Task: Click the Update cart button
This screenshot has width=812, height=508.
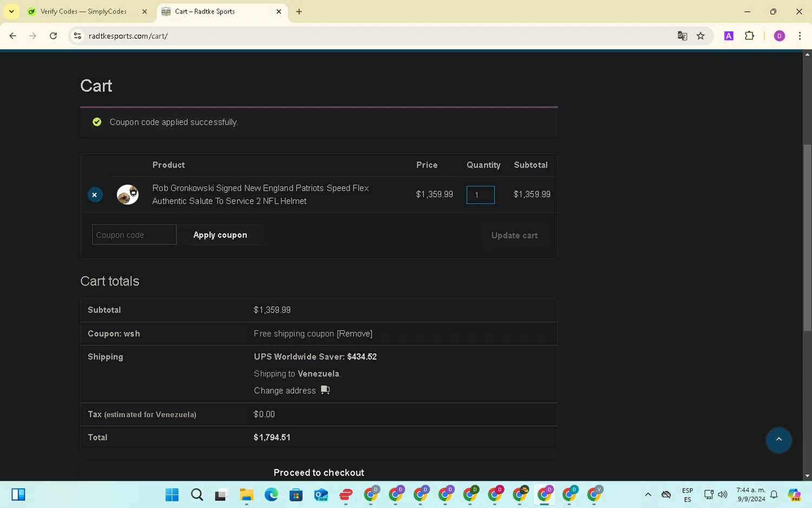Action: coord(514,236)
